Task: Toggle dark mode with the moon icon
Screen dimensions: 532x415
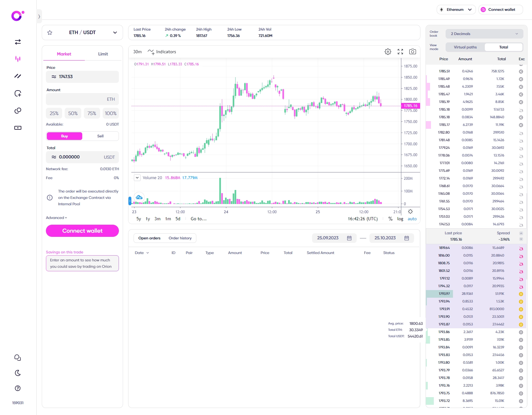Action: pyautogui.click(x=18, y=373)
